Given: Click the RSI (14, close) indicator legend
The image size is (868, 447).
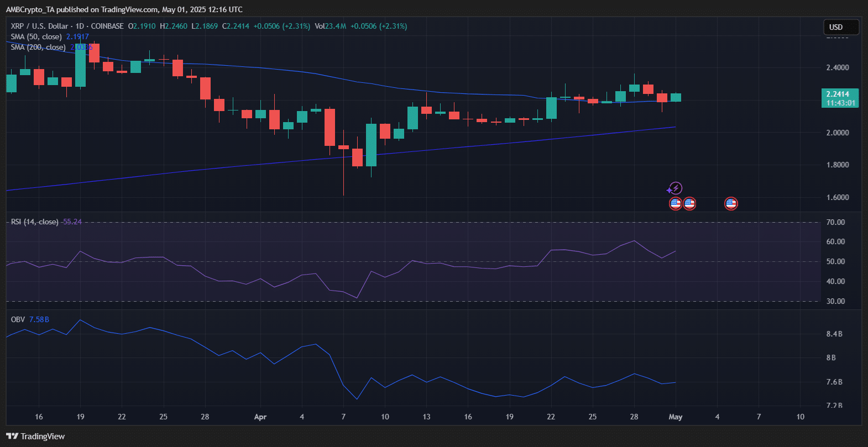Looking at the screenshot, I should click(34, 222).
